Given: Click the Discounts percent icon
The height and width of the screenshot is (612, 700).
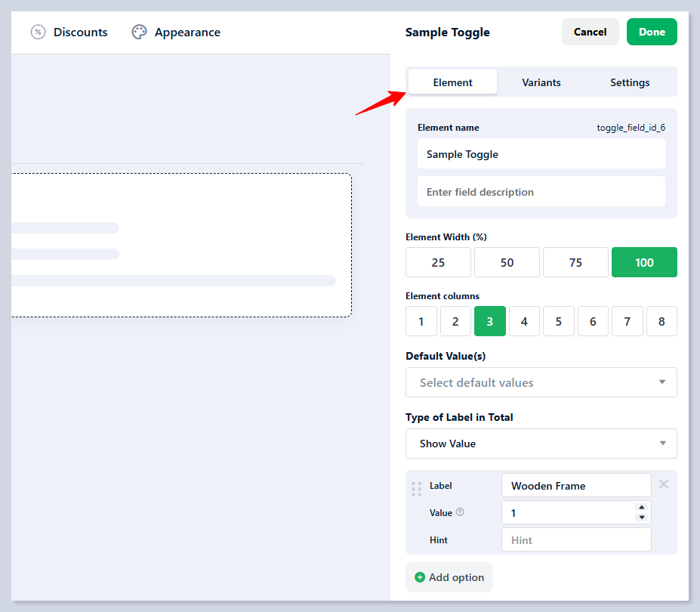Looking at the screenshot, I should click(38, 32).
